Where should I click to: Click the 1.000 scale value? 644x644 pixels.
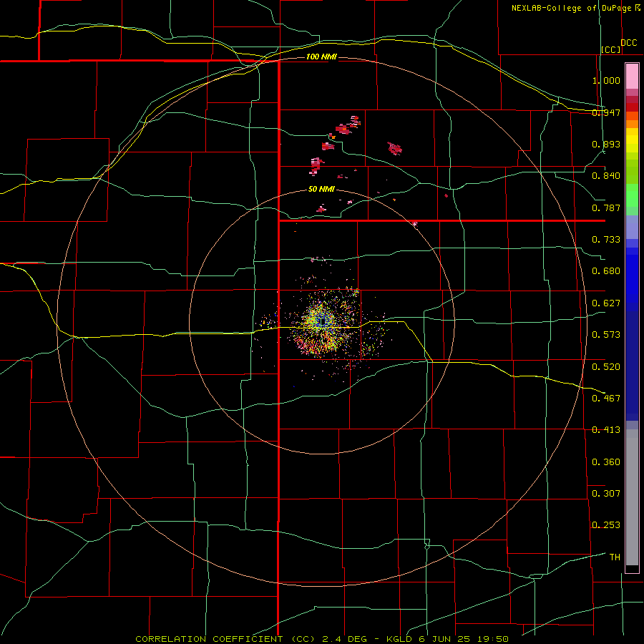[x=606, y=80]
